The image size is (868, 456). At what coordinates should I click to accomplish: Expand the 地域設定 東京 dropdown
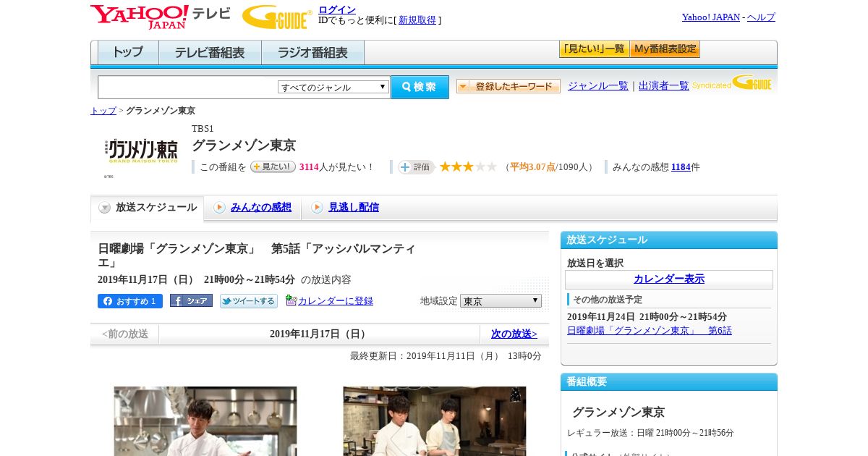tap(501, 301)
